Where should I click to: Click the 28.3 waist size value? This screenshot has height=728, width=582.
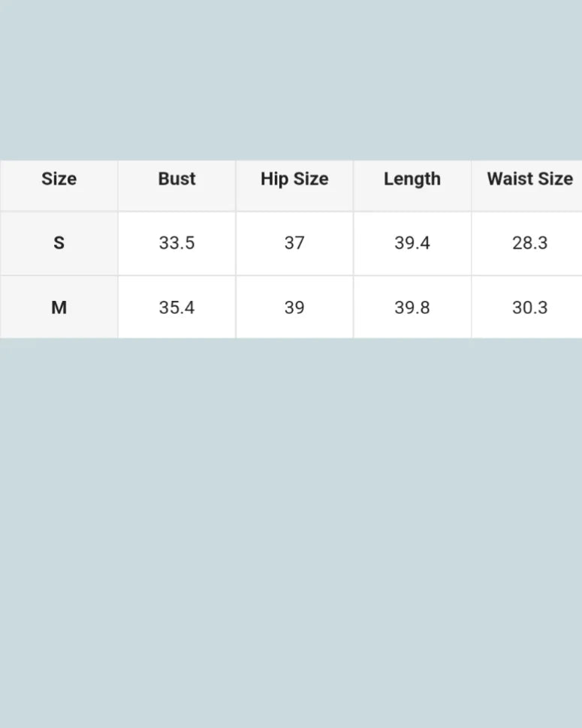tap(529, 243)
